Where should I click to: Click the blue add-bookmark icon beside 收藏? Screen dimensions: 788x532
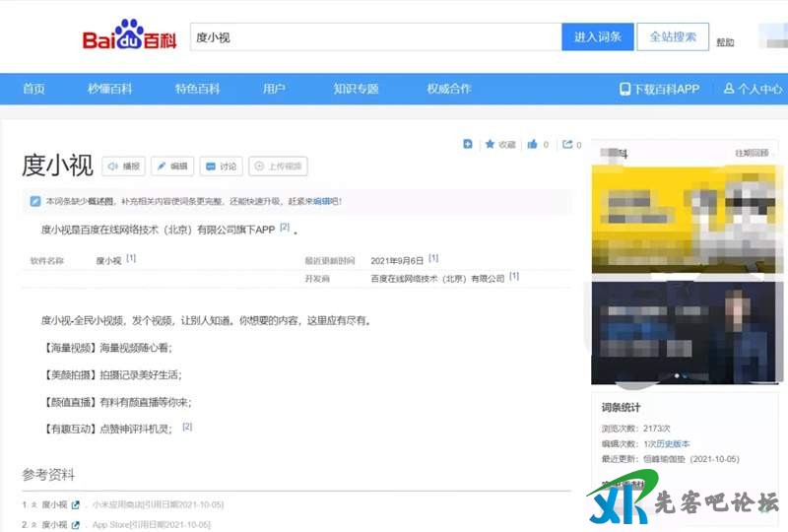(x=468, y=145)
